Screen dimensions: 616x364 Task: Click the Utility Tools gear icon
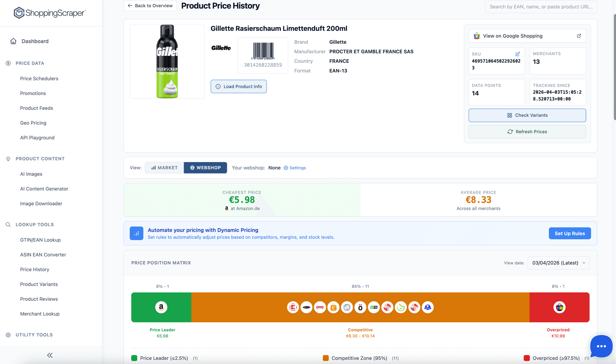click(x=8, y=335)
